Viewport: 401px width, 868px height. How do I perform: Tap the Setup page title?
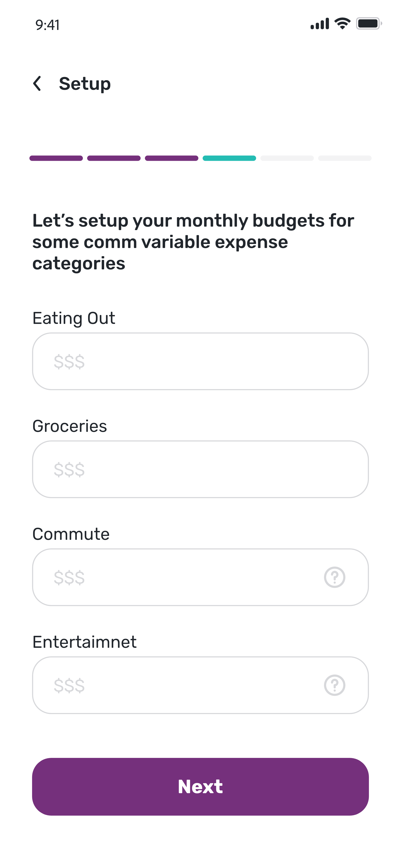(x=84, y=84)
